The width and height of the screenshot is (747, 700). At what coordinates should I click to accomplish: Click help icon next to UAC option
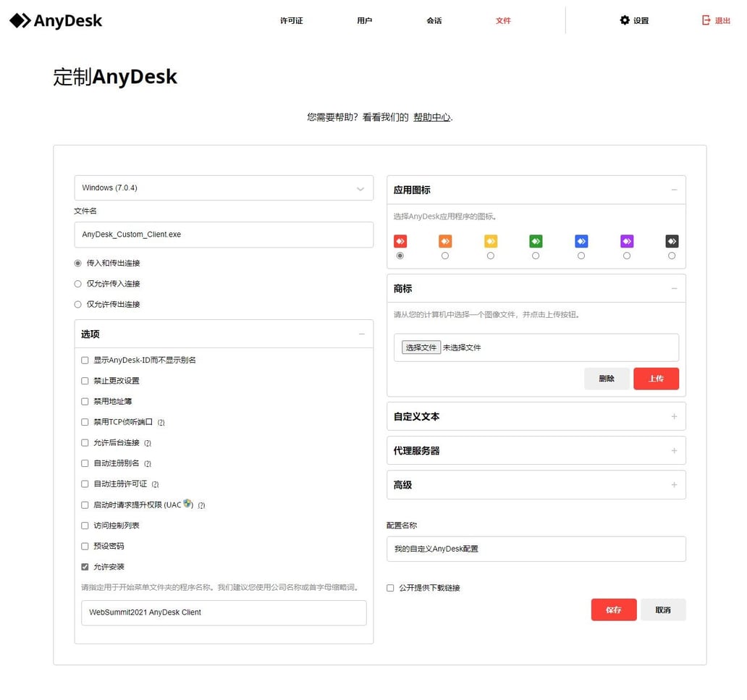(201, 505)
